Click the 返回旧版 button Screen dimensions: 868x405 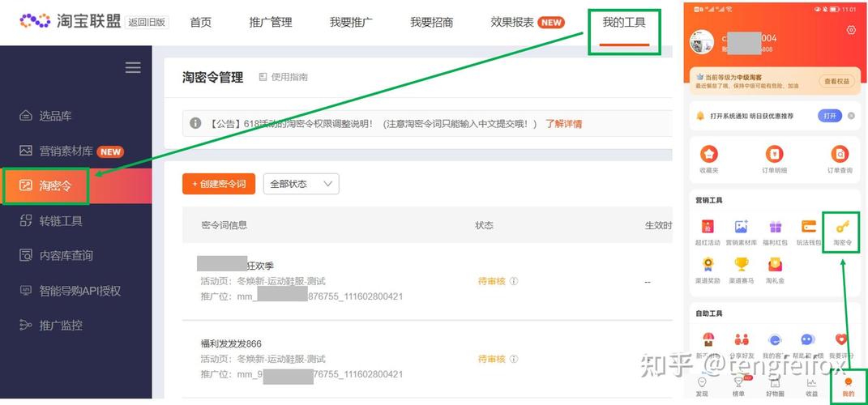tap(147, 22)
